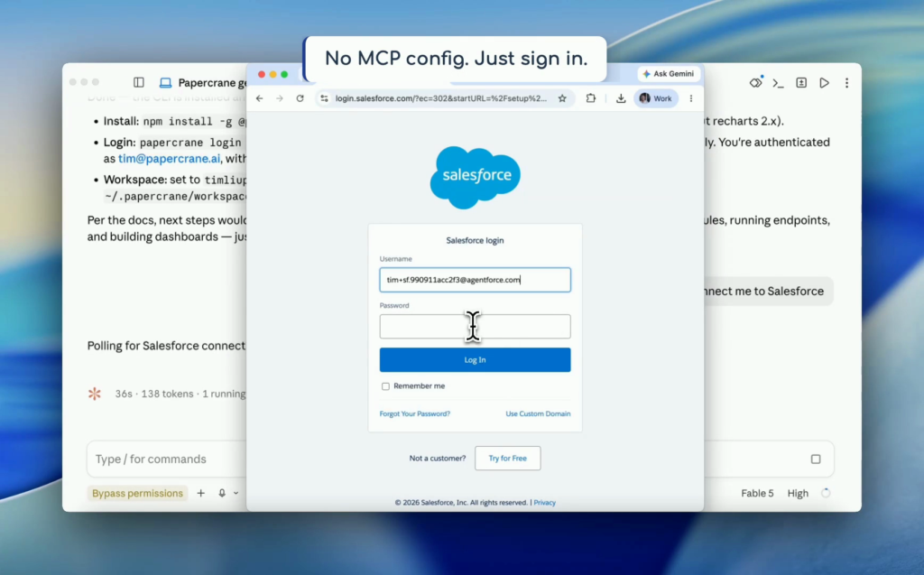This screenshot has height=575, width=924.
Task: Open the vertical dots menu in background window
Action: tap(846, 82)
